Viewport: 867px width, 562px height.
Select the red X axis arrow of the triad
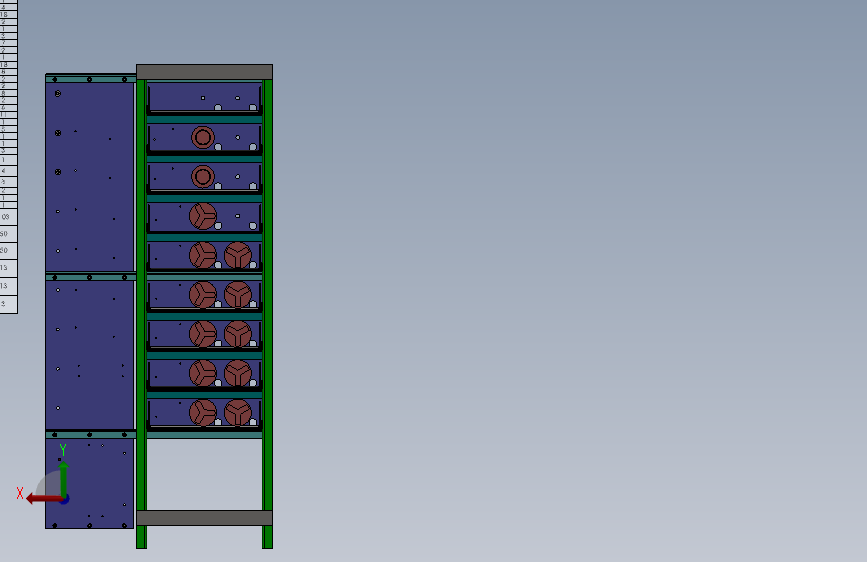click(44, 499)
